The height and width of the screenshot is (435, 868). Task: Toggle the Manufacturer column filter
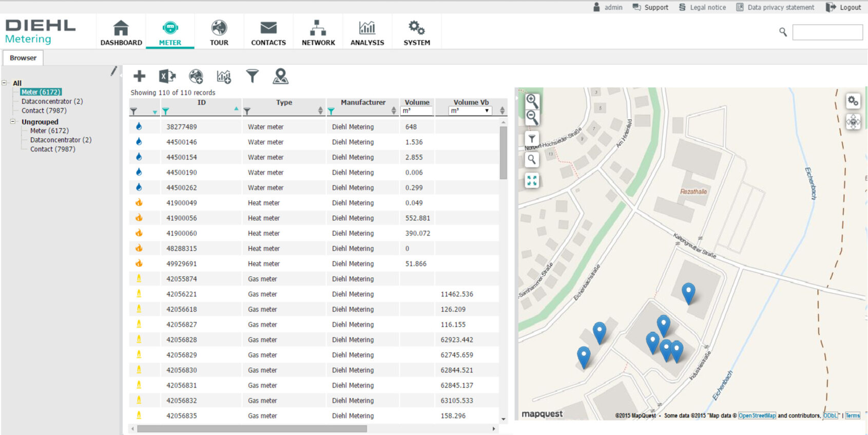click(332, 111)
